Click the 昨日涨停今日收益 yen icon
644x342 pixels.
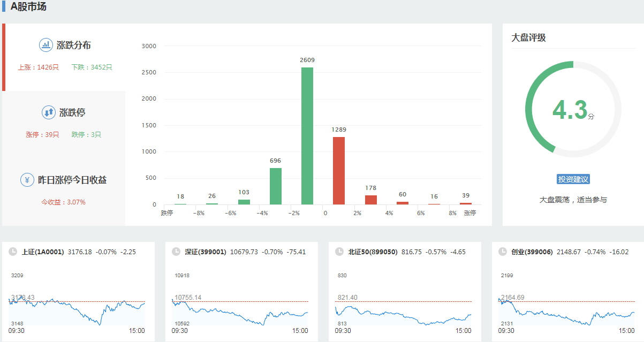point(27,180)
